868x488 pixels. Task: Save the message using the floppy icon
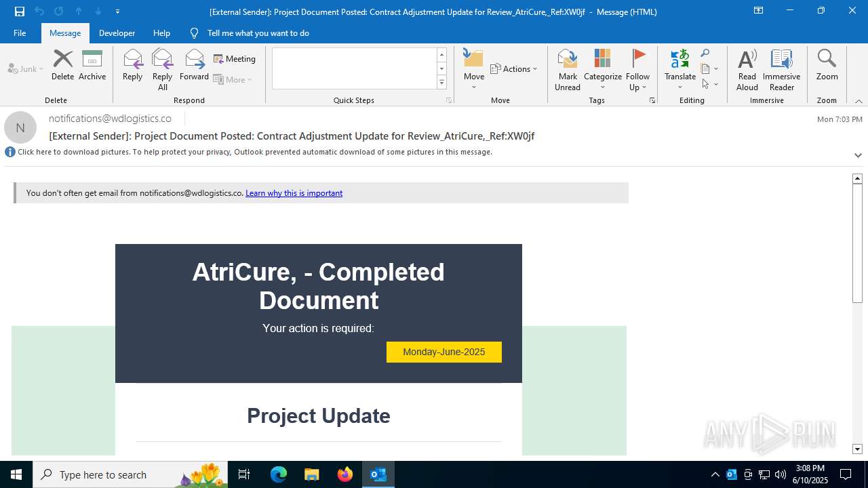click(20, 12)
